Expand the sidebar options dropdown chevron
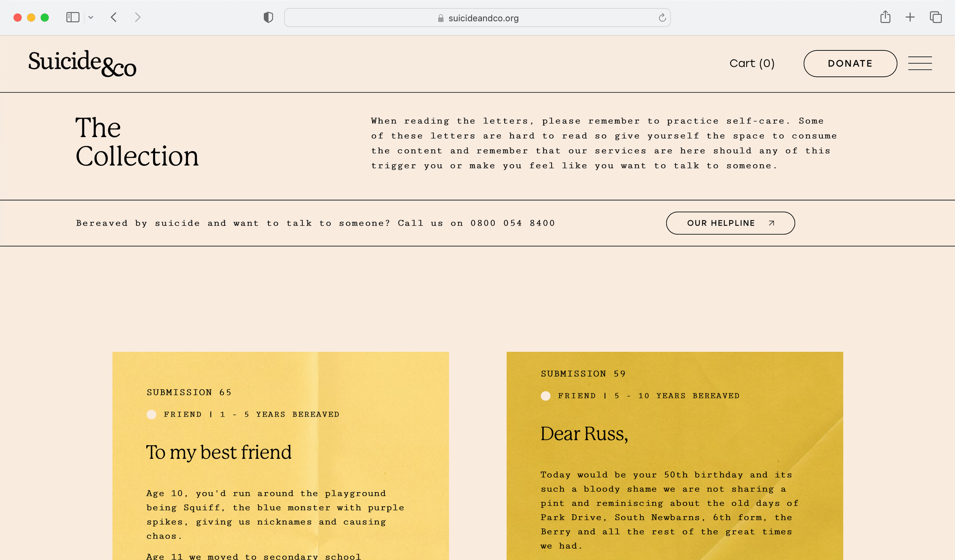The height and width of the screenshot is (560, 955). click(91, 18)
